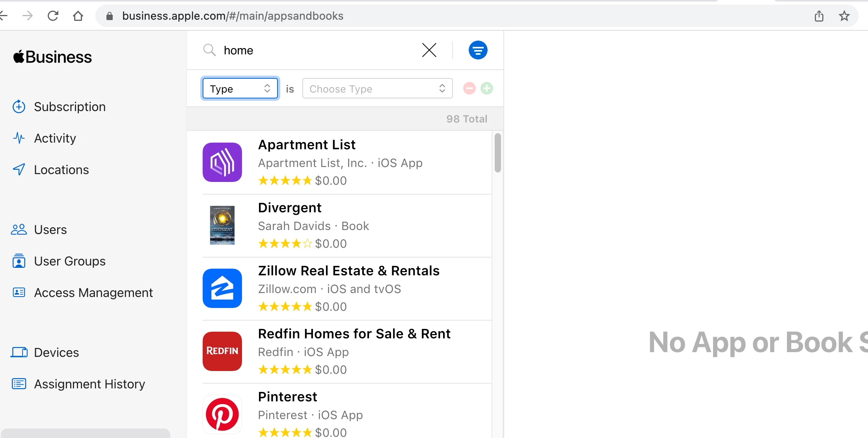Viewport: 868px width, 438px height.
Task: Open Activity in sidebar
Action: coord(55,138)
